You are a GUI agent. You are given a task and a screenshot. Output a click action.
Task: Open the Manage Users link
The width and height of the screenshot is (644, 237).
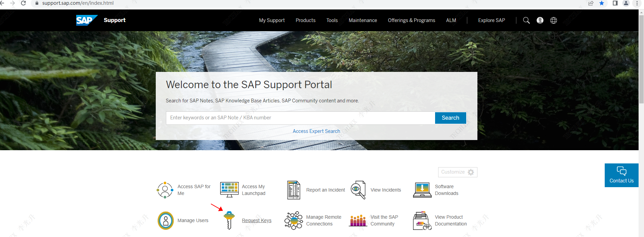click(x=193, y=220)
